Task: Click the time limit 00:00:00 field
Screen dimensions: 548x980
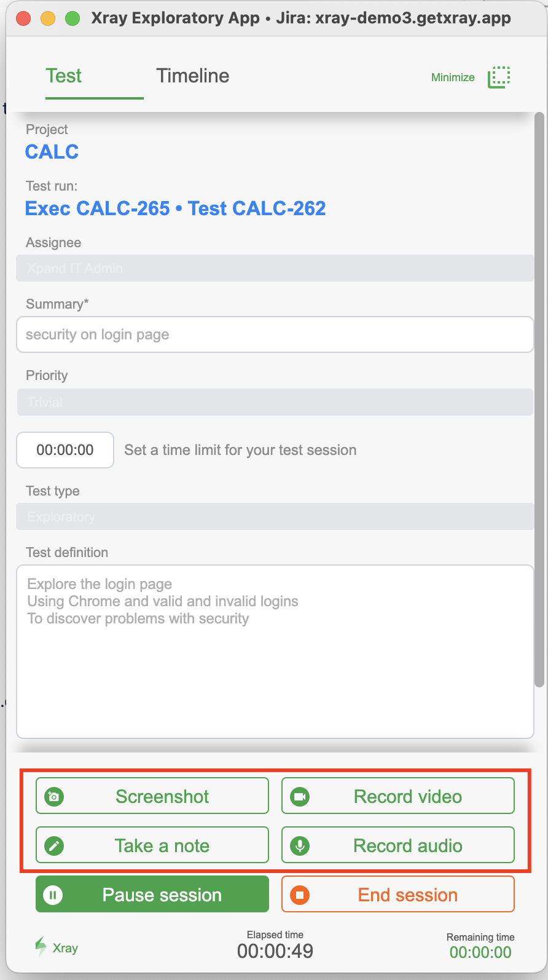Action: [65, 450]
